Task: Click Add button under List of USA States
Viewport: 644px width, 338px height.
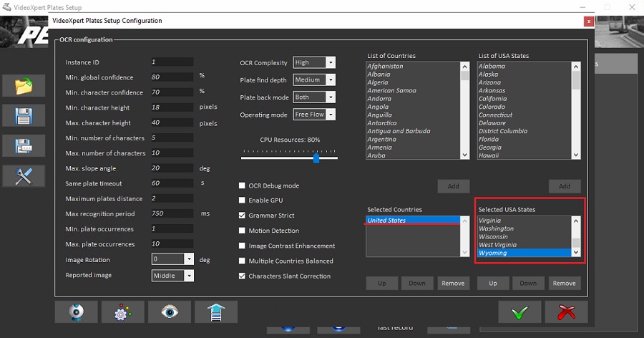Action: point(565,186)
